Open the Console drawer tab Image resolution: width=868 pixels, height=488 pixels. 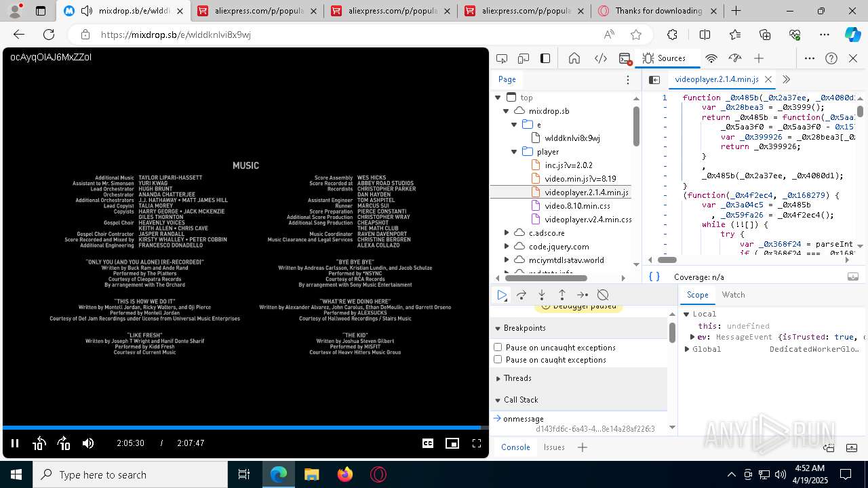515,447
